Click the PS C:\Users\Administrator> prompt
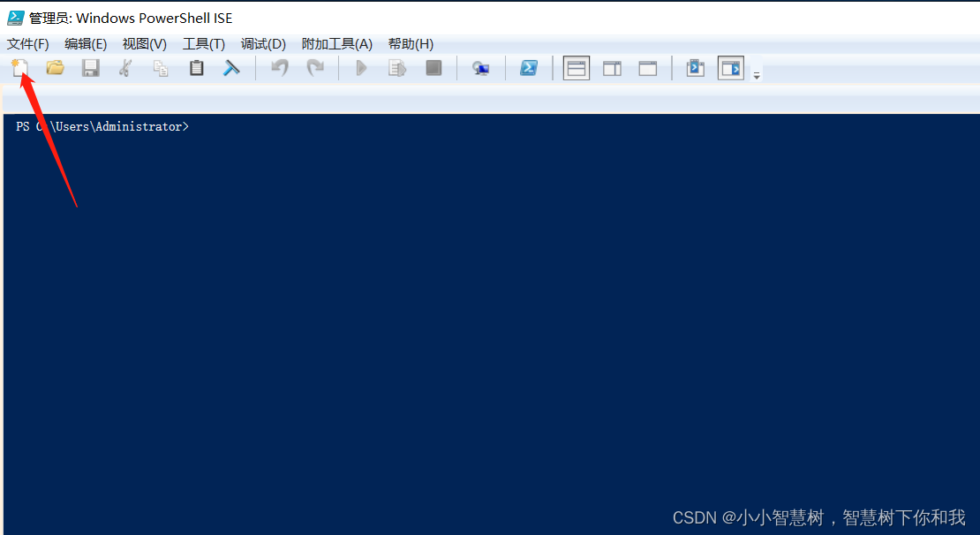This screenshot has width=980, height=535. coord(102,126)
